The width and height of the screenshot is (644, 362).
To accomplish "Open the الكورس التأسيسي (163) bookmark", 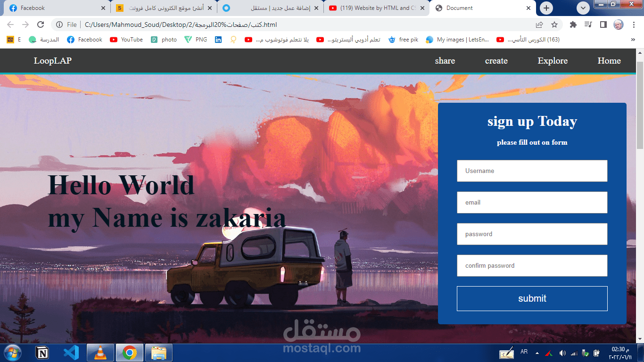I will coord(528,40).
